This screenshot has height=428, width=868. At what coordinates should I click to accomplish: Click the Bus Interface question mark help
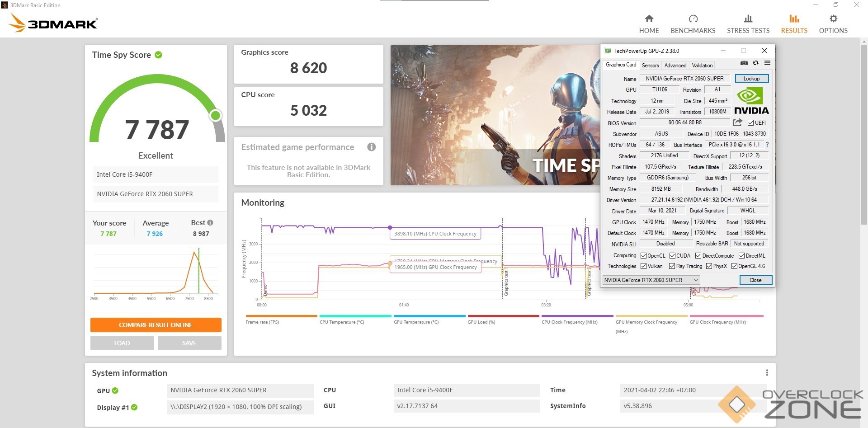click(x=767, y=145)
